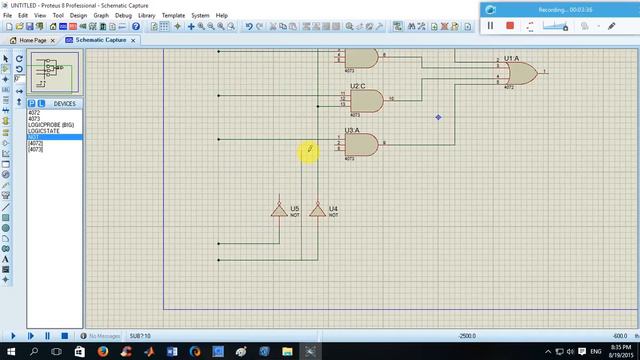Open the Tool menu

(x=58, y=16)
